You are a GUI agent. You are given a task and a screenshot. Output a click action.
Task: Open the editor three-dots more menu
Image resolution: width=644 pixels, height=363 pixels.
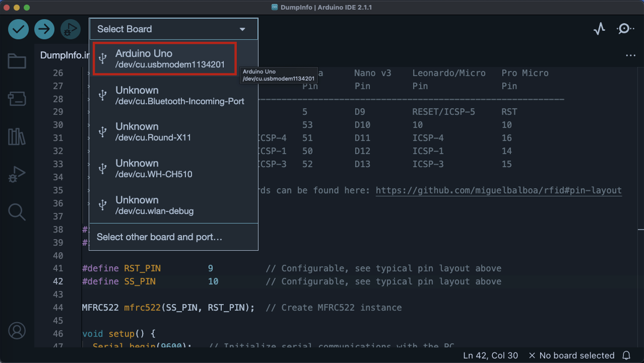[x=631, y=56]
